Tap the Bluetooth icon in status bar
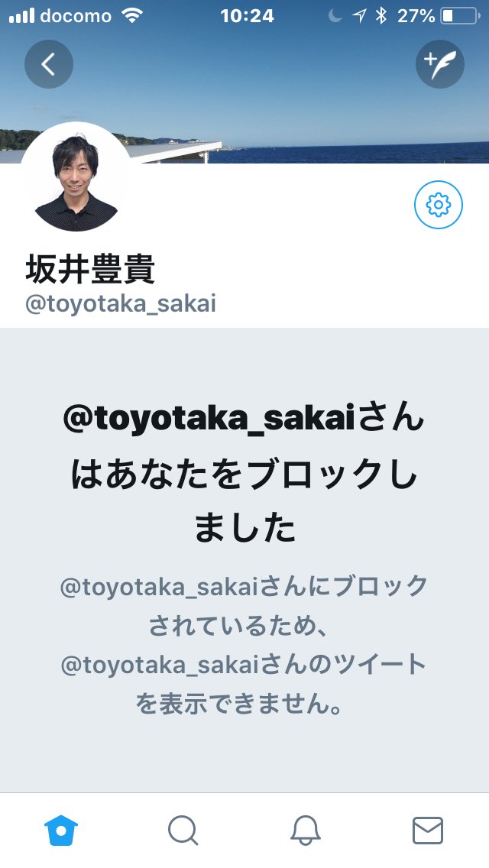 click(x=381, y=15)
